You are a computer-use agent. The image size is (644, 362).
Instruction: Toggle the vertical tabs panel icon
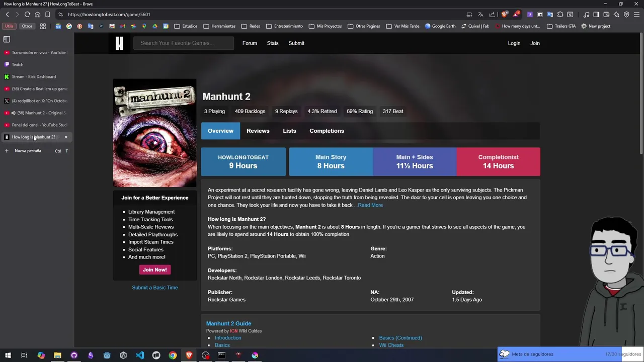point(7,39)
